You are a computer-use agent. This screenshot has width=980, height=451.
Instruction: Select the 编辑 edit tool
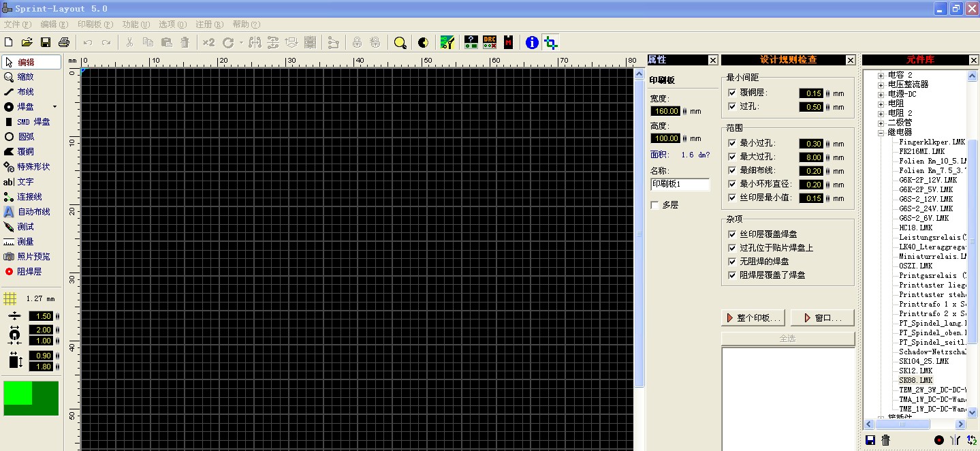click(x=31, y=62)
